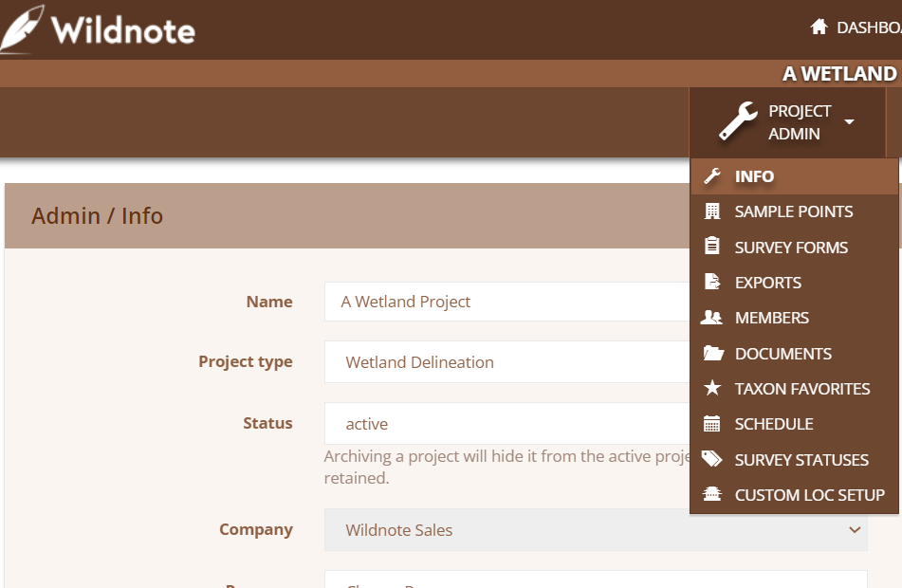Click the Dashboard home icon
902x588 pixels.
819,27
